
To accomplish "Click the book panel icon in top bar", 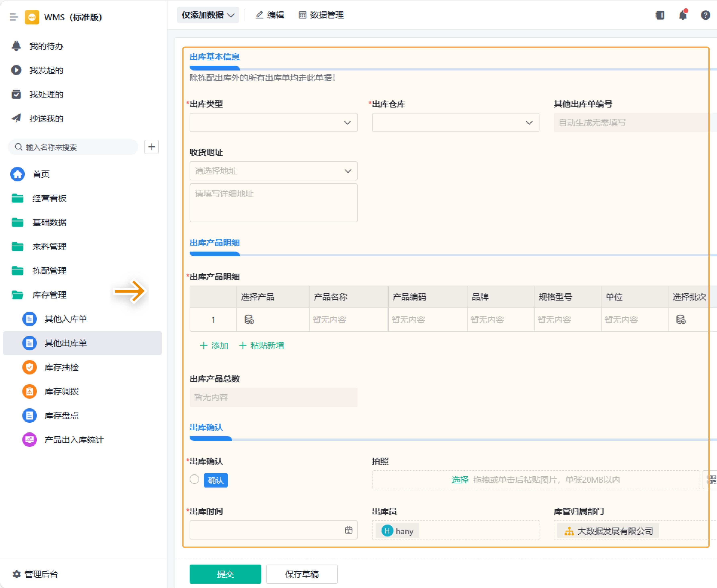I will tap(660, 15).
